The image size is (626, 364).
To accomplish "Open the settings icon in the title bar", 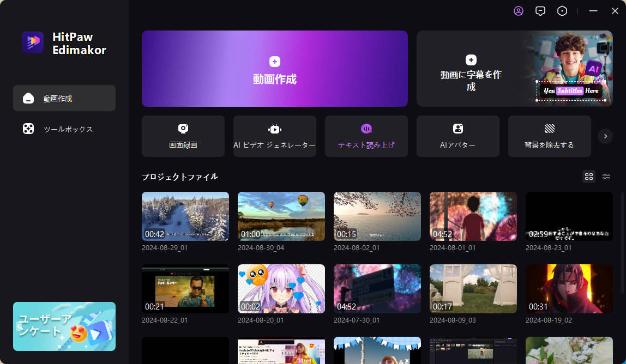I will coord(562,10).
